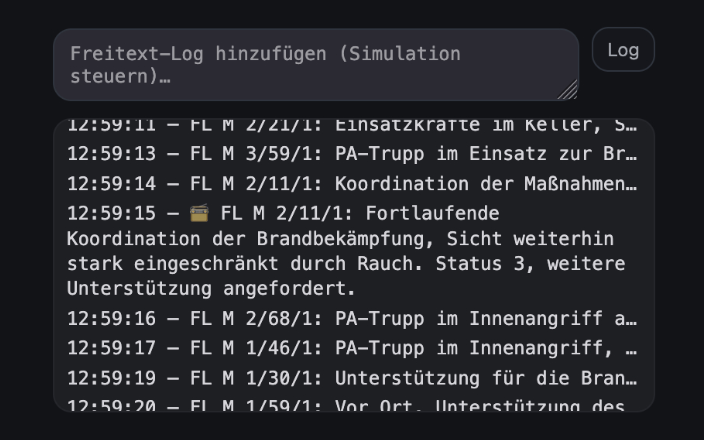Click call sign FL M 2/68/1

coord(256,319)
